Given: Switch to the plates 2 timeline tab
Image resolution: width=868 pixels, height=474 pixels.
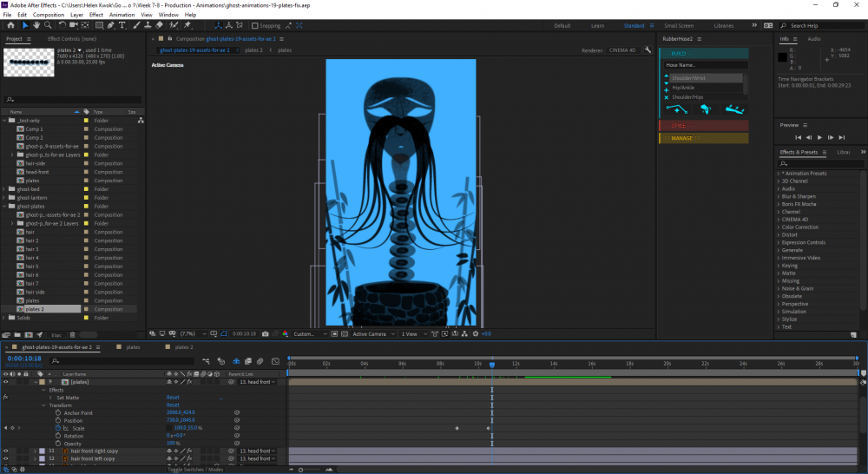Looking at the screenshot, I should (184, 347).
